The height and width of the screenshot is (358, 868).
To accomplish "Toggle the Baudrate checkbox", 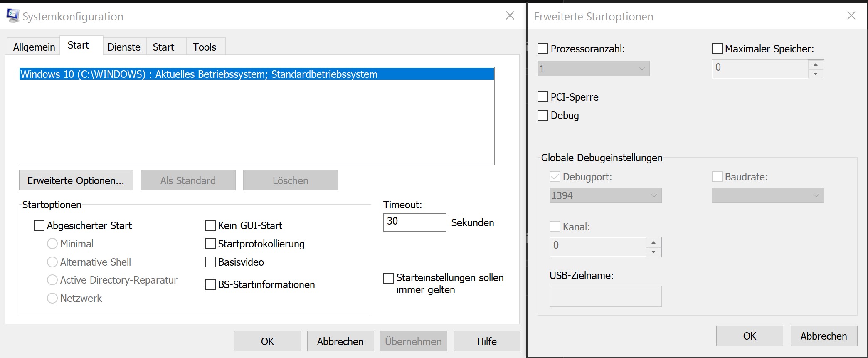I will (717, 177).
